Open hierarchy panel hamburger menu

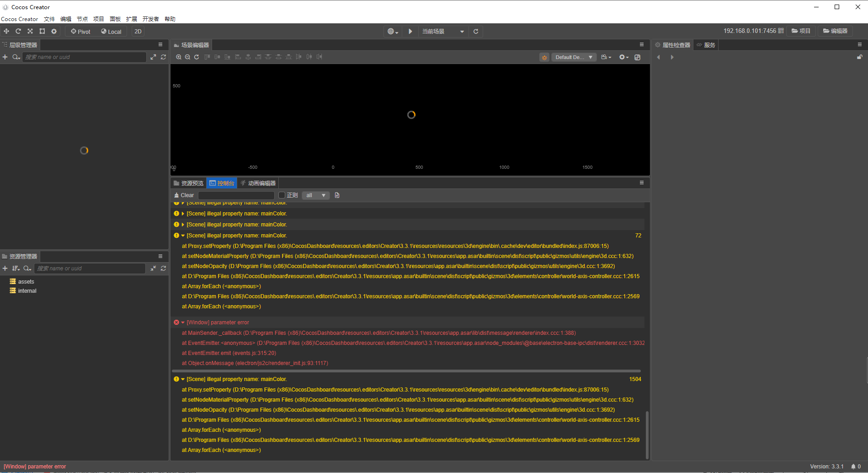click(x=160, y=45)
